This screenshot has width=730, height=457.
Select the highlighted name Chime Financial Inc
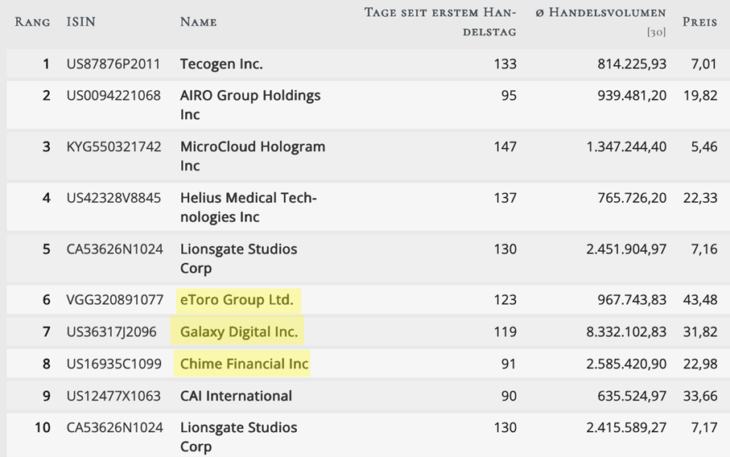pos(244,364)
